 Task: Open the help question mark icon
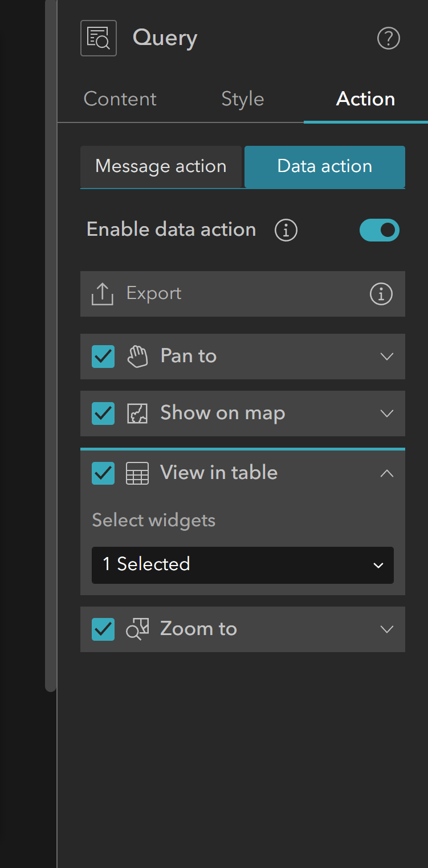(x=389, y=39)
